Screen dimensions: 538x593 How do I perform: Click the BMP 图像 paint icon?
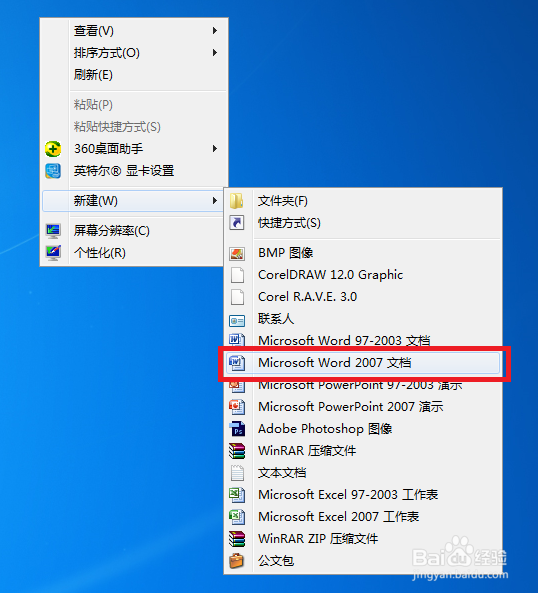237,253
